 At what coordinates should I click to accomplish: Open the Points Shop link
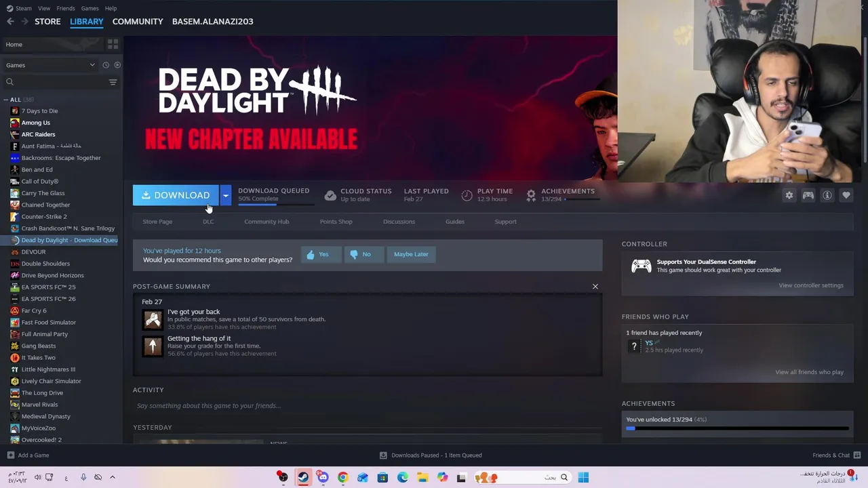point(336,222)
